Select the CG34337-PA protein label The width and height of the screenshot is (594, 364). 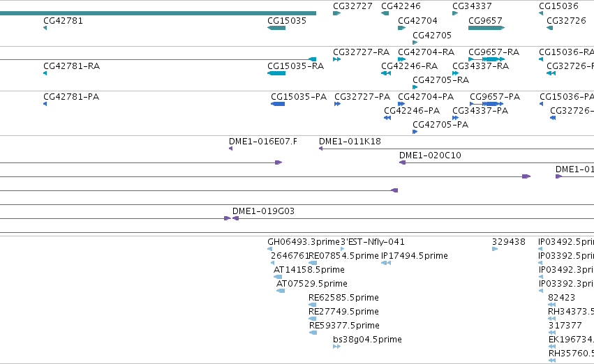pos(480,111)
